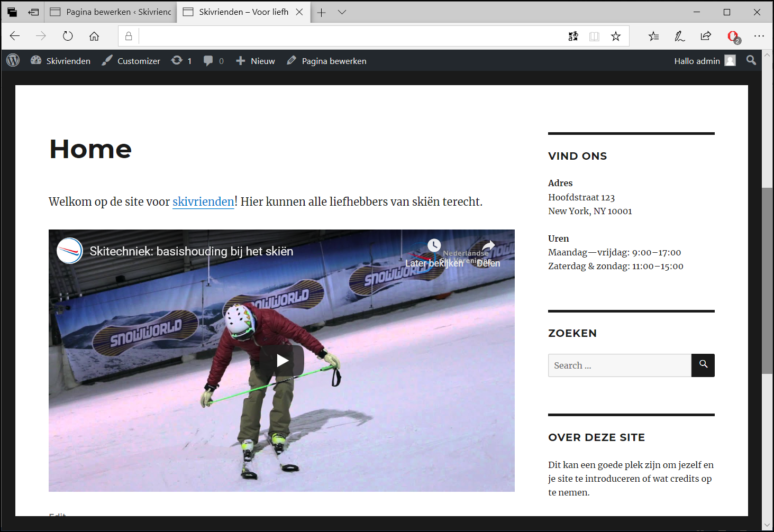Click the ZOEKEN widget heading
774x532 pixels.
tap(572, 333)
